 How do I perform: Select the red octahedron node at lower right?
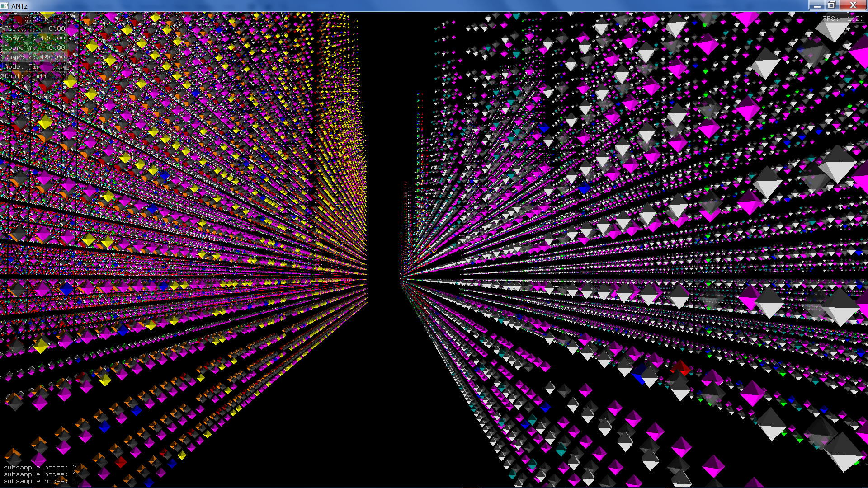click(681, 367)
